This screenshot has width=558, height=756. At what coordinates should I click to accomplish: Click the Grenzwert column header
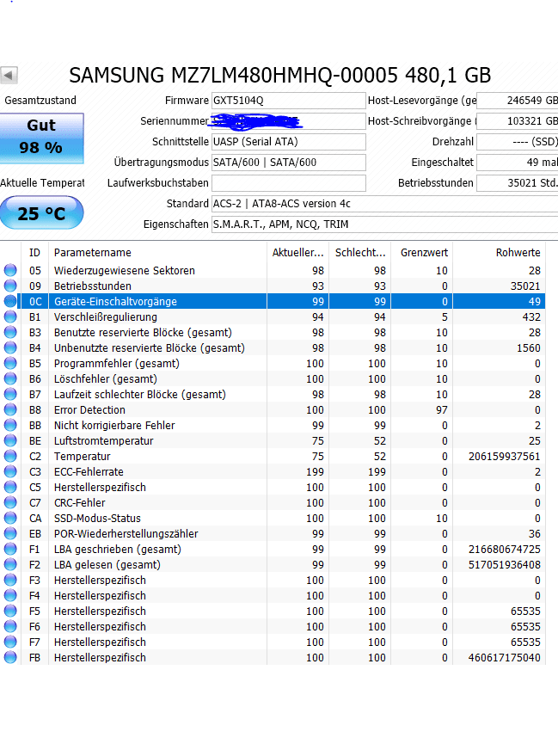coord(421,253)
